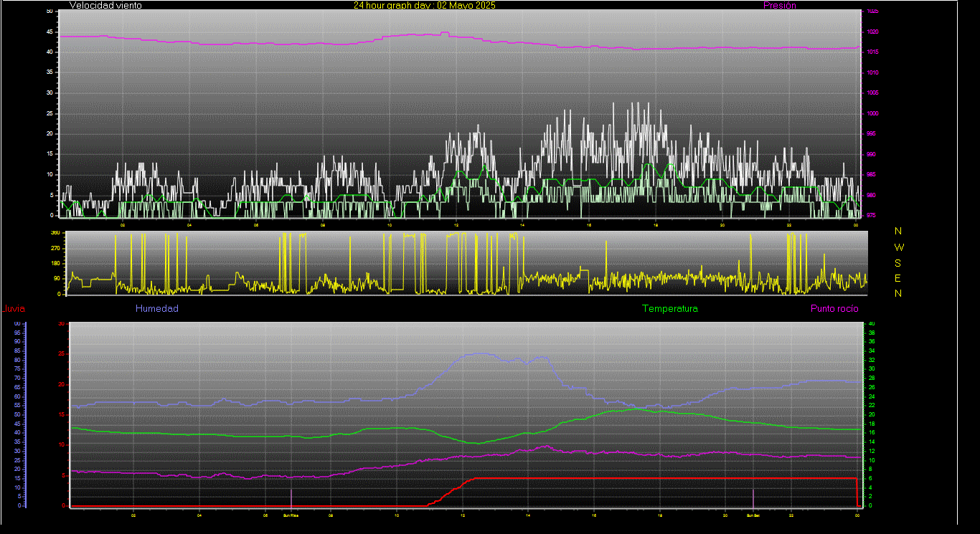Image resolution: width=980 pixels, height=534 pixels.
Task: Click the '270' wind direction axis value
Action: 55,248
